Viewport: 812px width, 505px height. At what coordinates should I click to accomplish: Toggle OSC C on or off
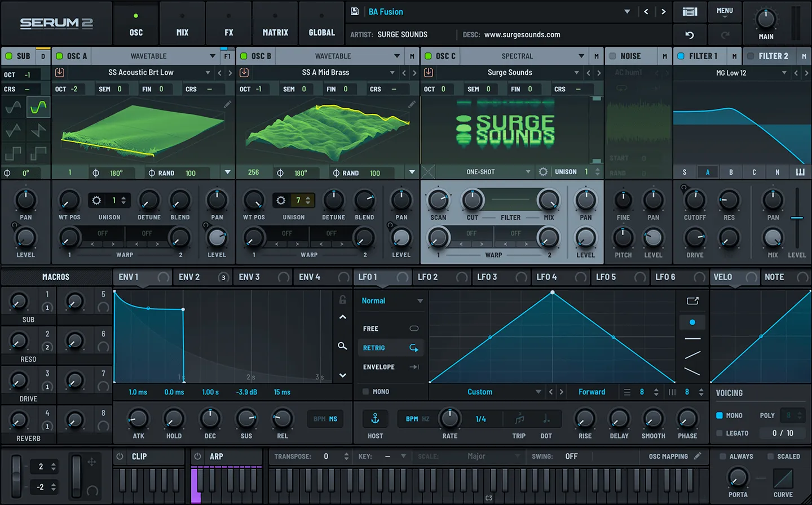click(x=428, y=56)
